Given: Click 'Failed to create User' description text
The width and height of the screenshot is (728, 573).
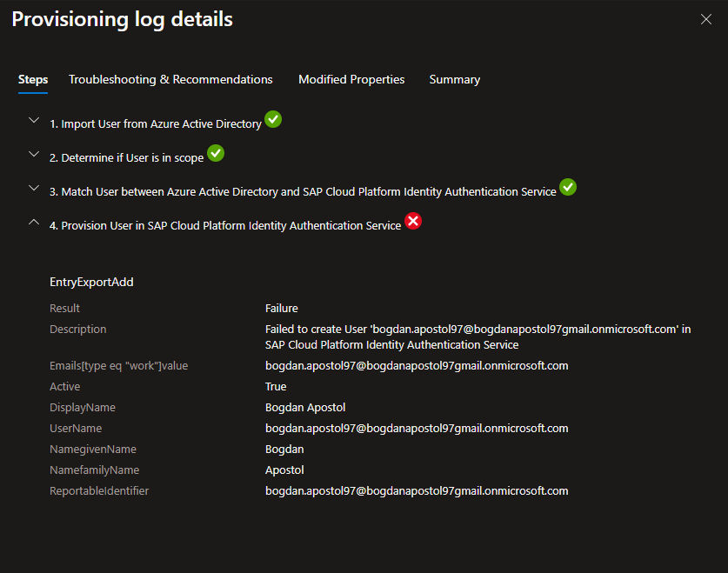Looking at the screenshot, I should point(478,336).
